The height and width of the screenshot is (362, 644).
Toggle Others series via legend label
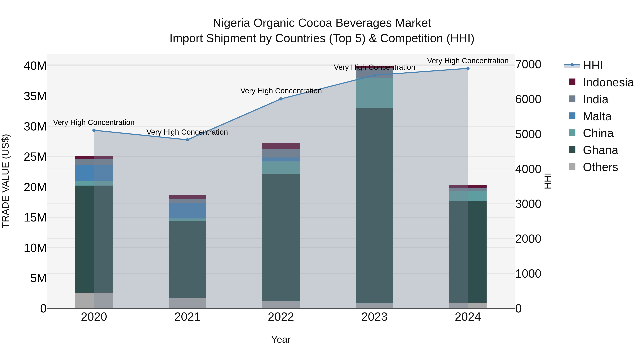601,167
